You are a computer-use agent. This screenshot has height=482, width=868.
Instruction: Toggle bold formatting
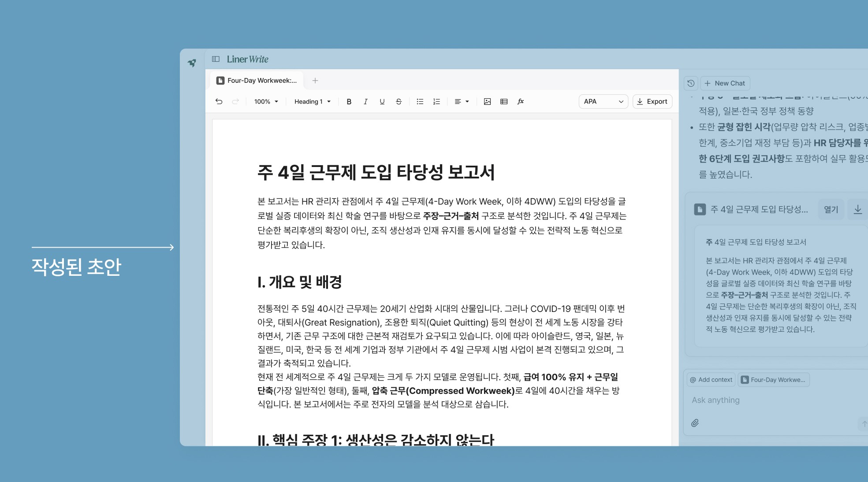[349, 101]
